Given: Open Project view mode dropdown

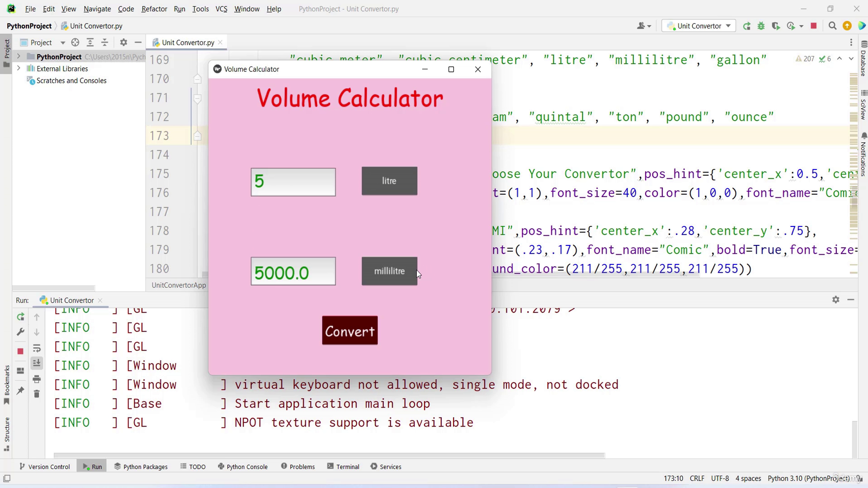Looking at the screenshot, I should [x=63, y=42].
